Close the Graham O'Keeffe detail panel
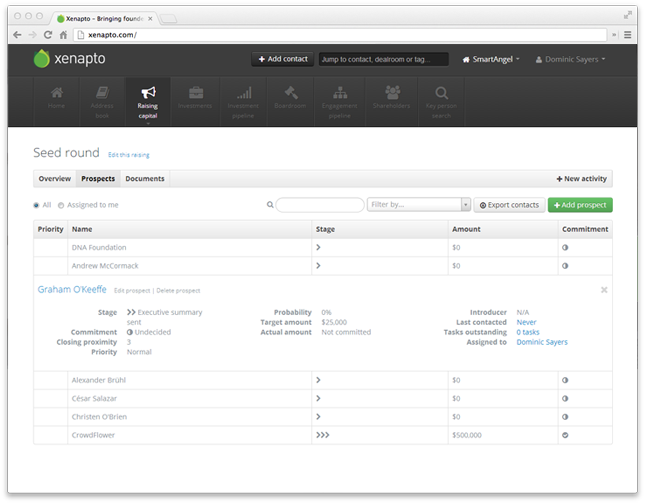The height and width of the screenshot is (504, 645). (x=604, y=290)
